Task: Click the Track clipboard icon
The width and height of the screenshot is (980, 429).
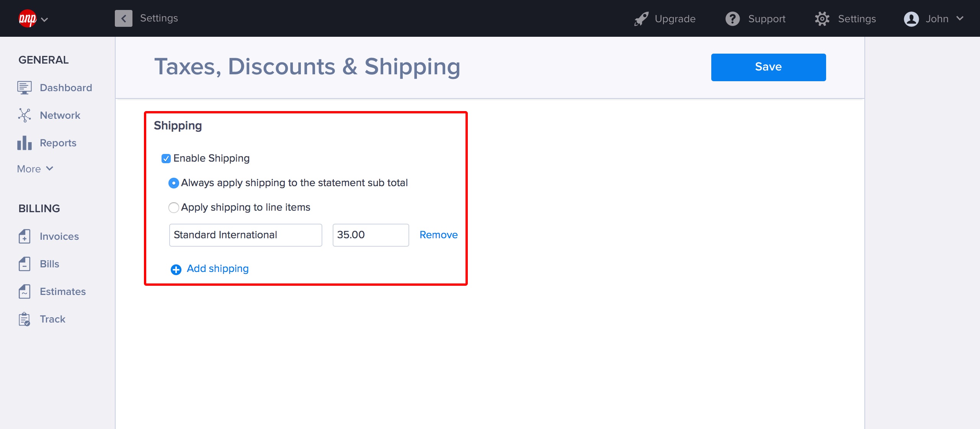Action: [24, 319]
